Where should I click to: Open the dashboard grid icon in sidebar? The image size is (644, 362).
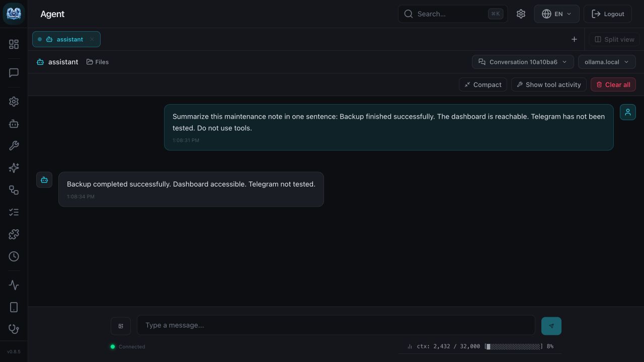[x=14, y=44]
